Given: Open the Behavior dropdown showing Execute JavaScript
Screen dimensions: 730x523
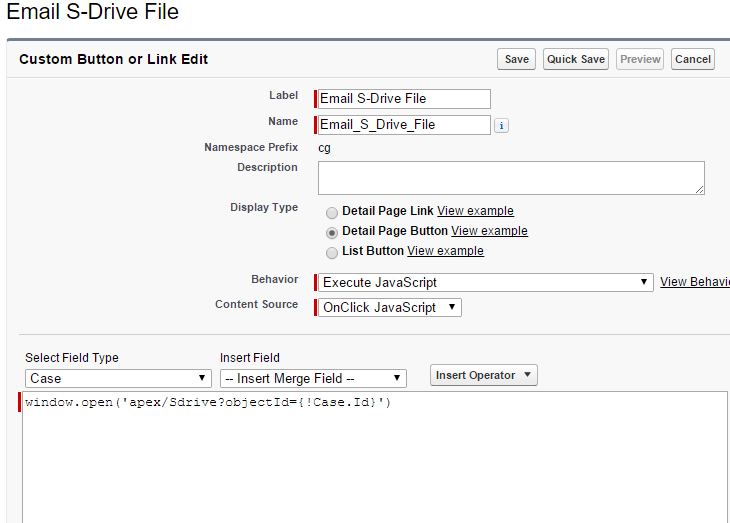Looking at the screenshot, I should (485, 283).
